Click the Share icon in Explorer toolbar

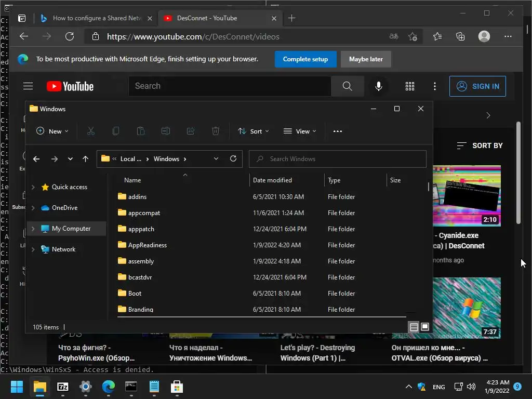pyautogui.click(x=191, y=131)
